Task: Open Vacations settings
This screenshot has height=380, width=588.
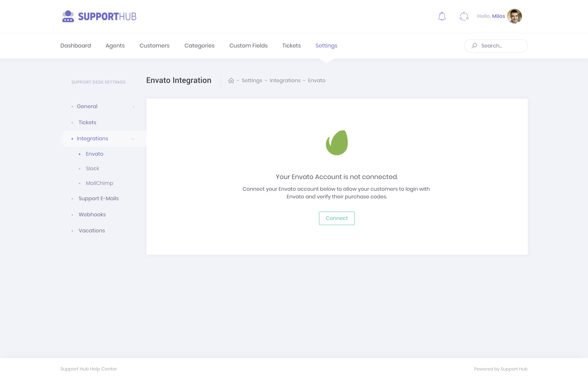Action: coord(92,231)
